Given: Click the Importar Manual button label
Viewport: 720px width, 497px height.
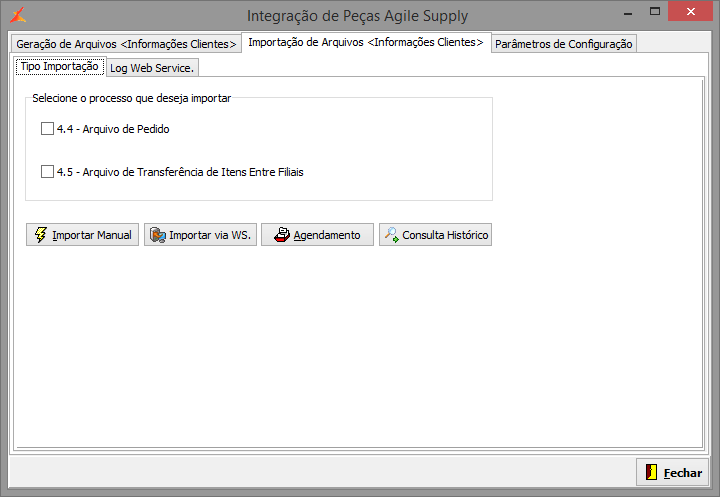Looking at the screenshot, I should (92, 235).
